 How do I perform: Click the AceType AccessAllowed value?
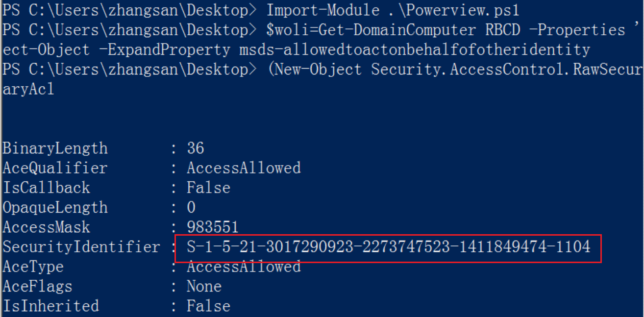[x=244, y=267]
